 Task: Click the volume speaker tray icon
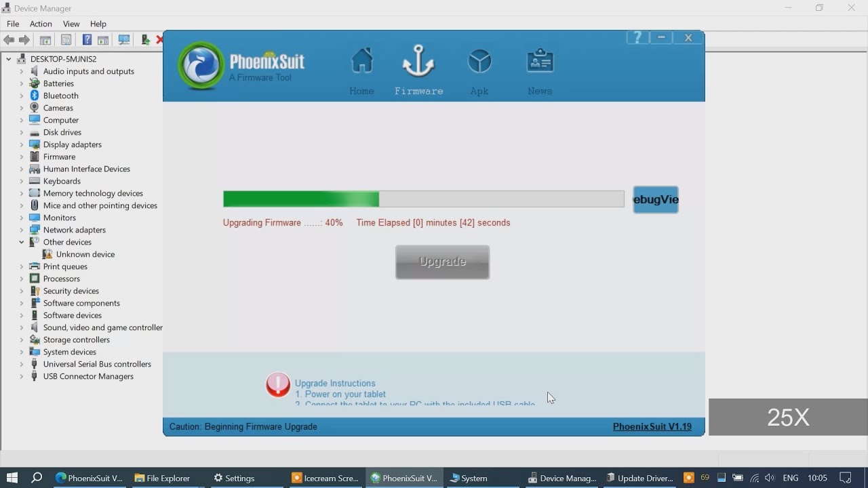coord(770,478)
